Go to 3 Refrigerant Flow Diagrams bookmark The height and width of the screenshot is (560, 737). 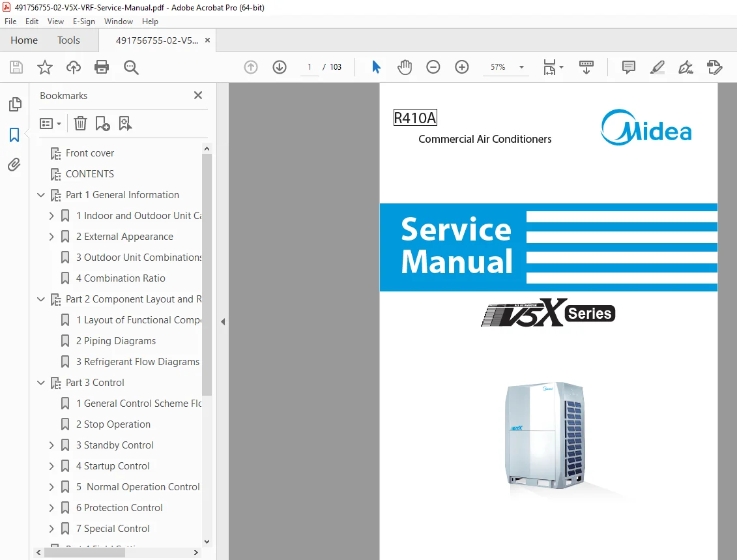click(137, 362)
